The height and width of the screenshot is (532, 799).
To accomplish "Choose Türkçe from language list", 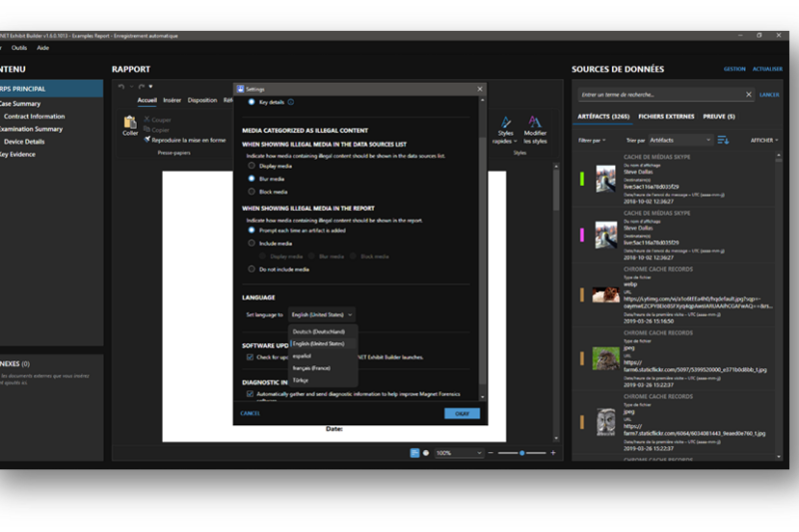I will coord(323,380).
